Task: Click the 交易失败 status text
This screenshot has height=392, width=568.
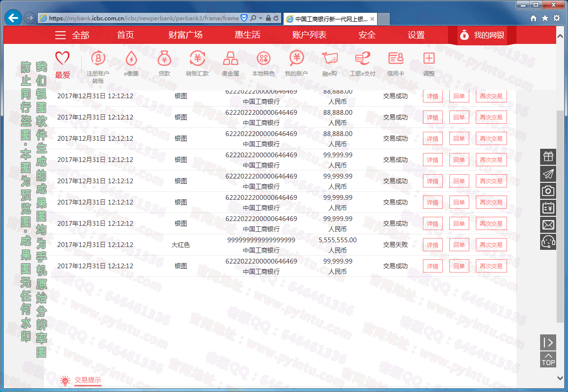Action: pos(395,245)
